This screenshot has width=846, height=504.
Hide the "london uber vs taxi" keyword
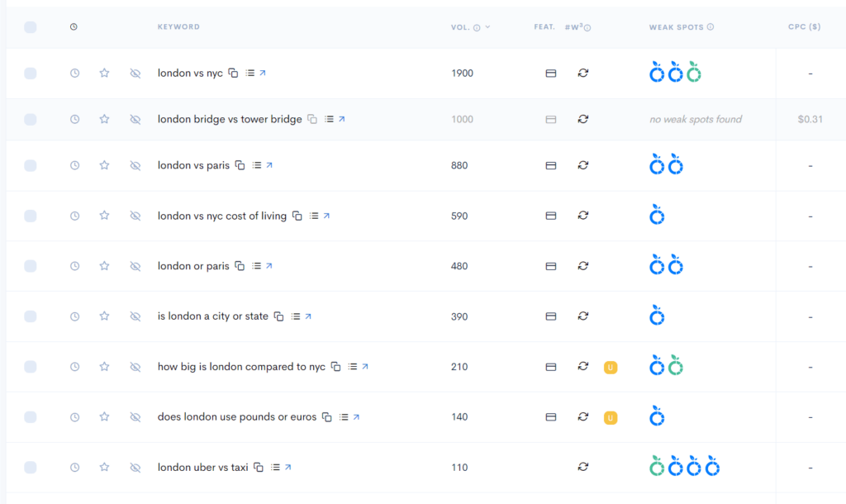pyautogui.click(x=135, y=467)
